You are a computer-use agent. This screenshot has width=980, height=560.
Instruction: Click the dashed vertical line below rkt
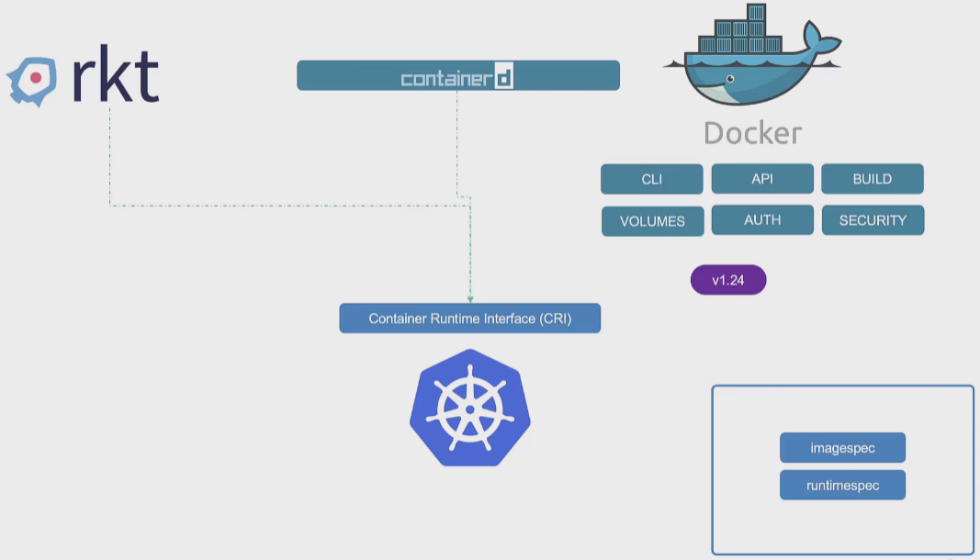110,156
